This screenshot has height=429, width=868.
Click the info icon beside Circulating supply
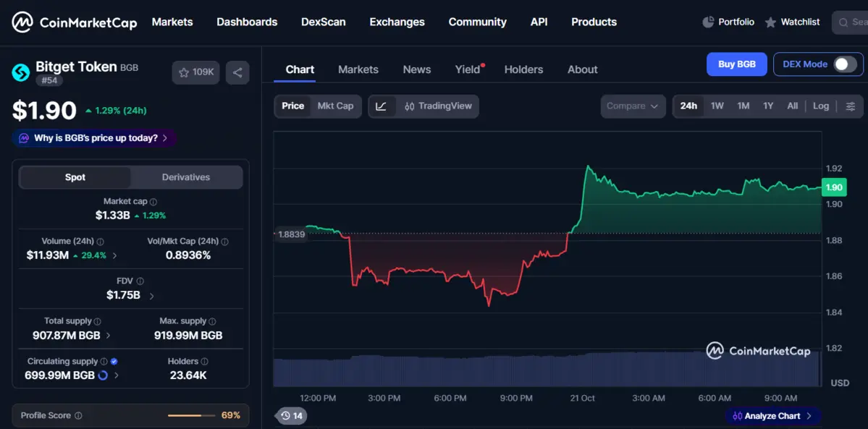coord(104,362)
